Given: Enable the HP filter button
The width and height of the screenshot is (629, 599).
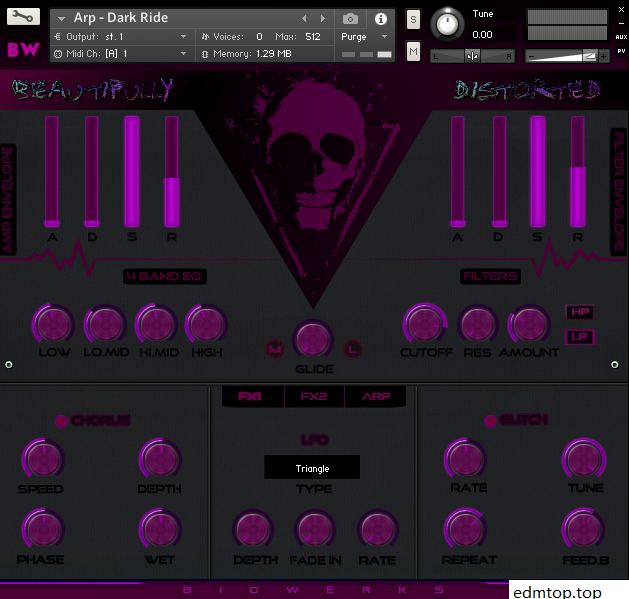Looking at the screenshot, I should pyautogui.click(x=580, y=312).
